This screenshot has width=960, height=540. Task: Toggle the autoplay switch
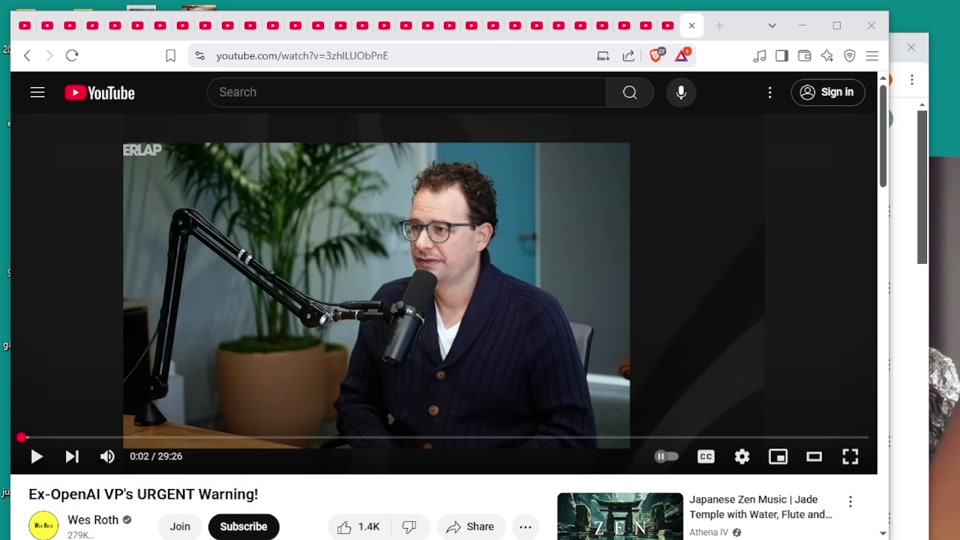tap(666, 456)
